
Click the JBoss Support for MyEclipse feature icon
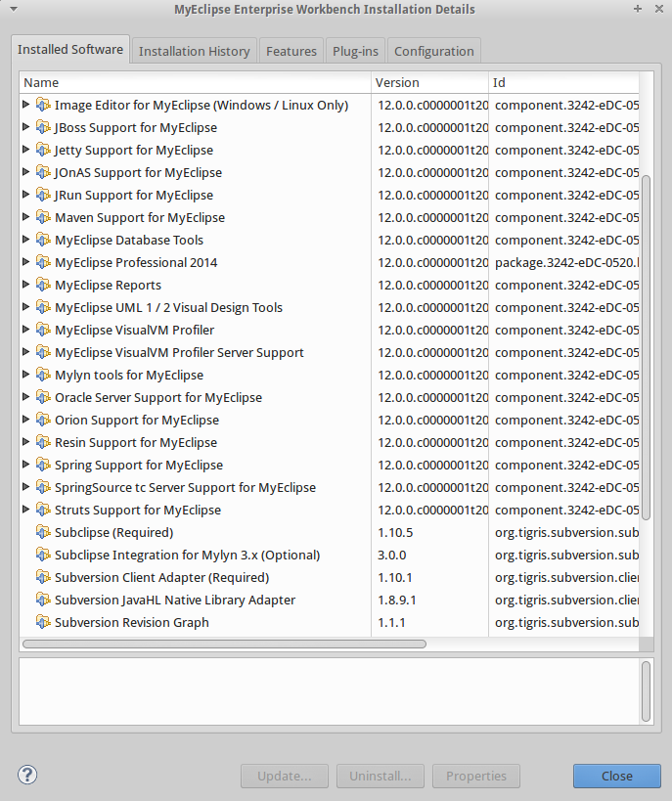[43, 127]
